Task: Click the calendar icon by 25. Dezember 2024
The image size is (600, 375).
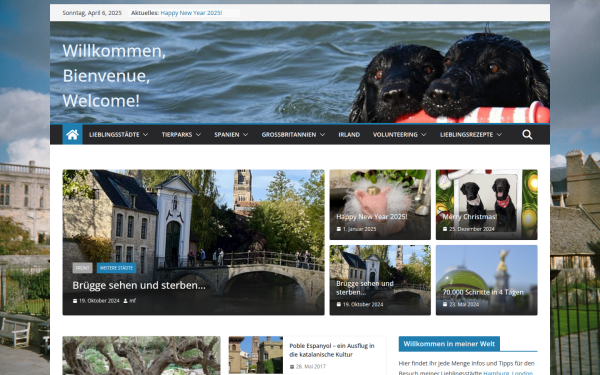Action: point(445,229)
